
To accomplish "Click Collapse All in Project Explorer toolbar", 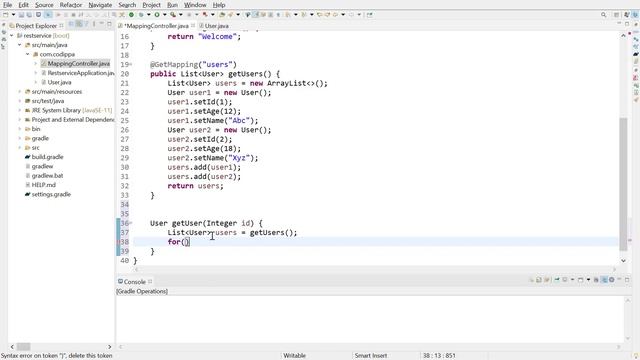I will pyautogui.click(x=71, y=25).
